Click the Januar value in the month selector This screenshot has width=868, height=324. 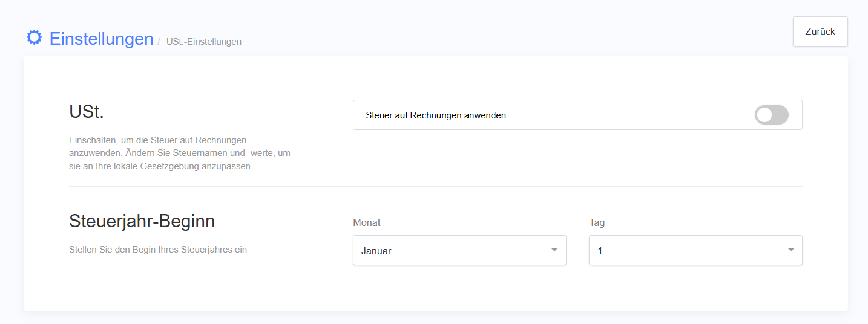click(x=376, y=251)
